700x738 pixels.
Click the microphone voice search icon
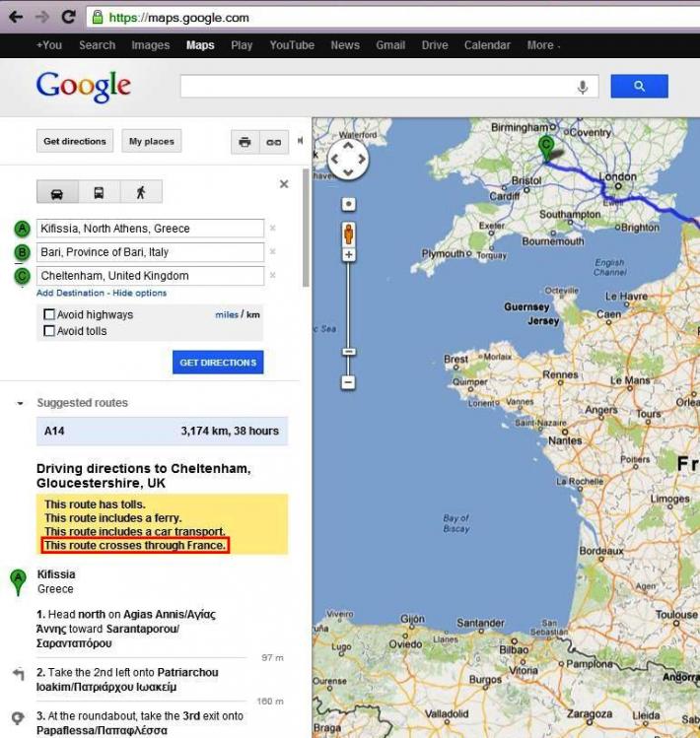pyautogui.click(x=583, y=87)
